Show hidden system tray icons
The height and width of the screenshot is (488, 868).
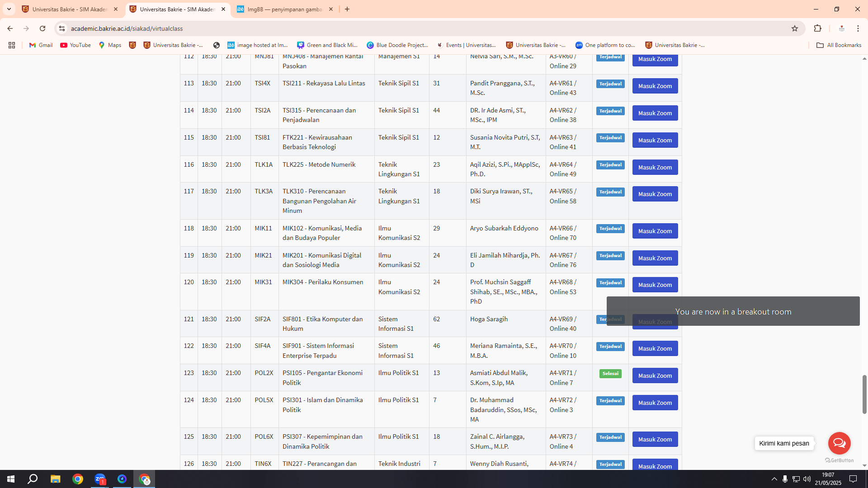tap(774, 479)
